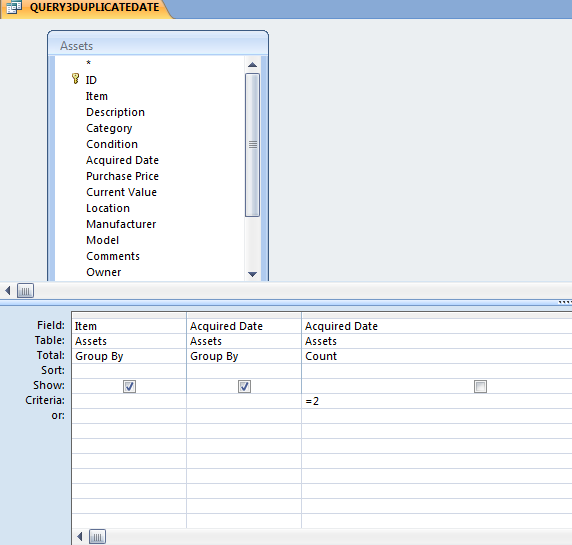Click Table cell Assets under Item
Viewport: 572px width, 545px height.
pos(129,341)
